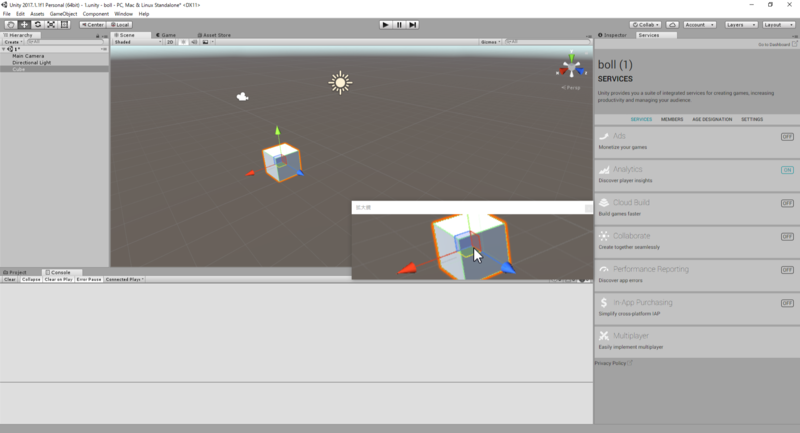
Task: Select the Scale tool
Action: (x=51, y=24)
